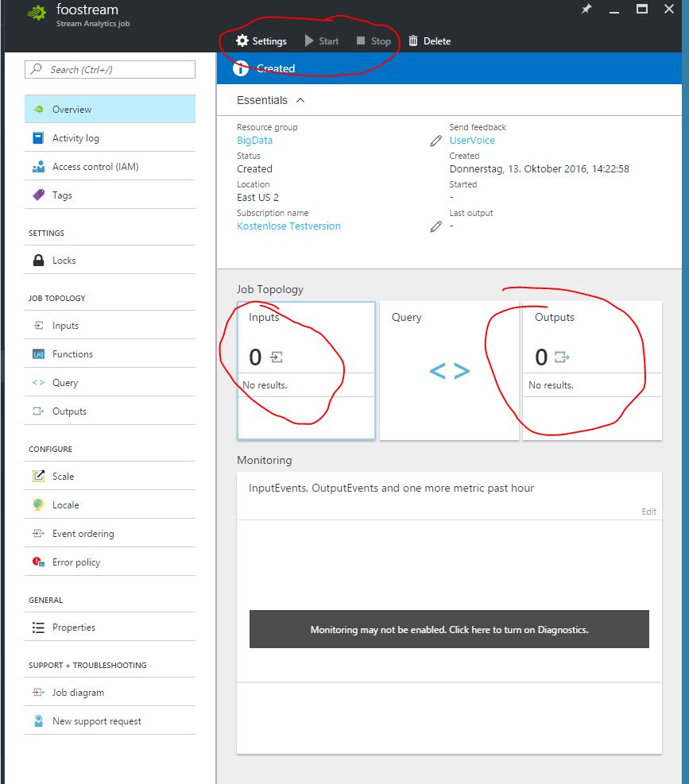Select Functions under Job Topology

(x=72, y=354)
